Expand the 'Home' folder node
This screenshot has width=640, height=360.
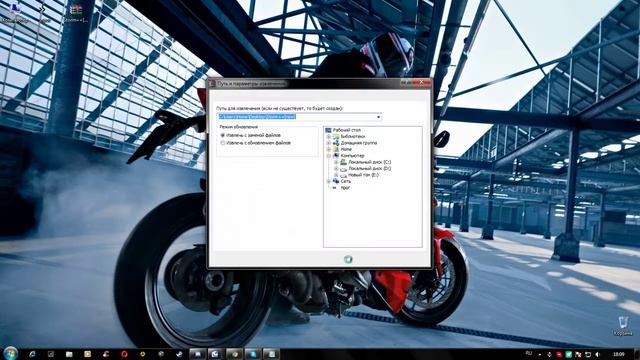329,149
